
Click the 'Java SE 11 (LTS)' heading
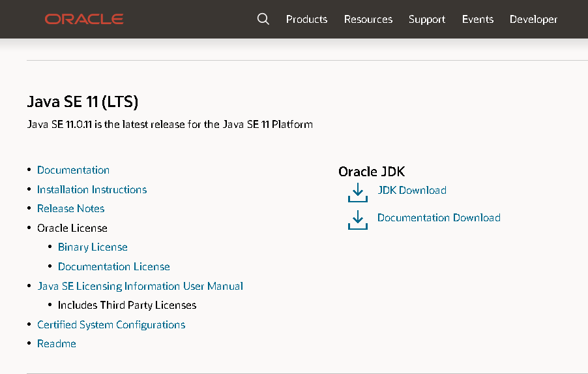(83, 102)
